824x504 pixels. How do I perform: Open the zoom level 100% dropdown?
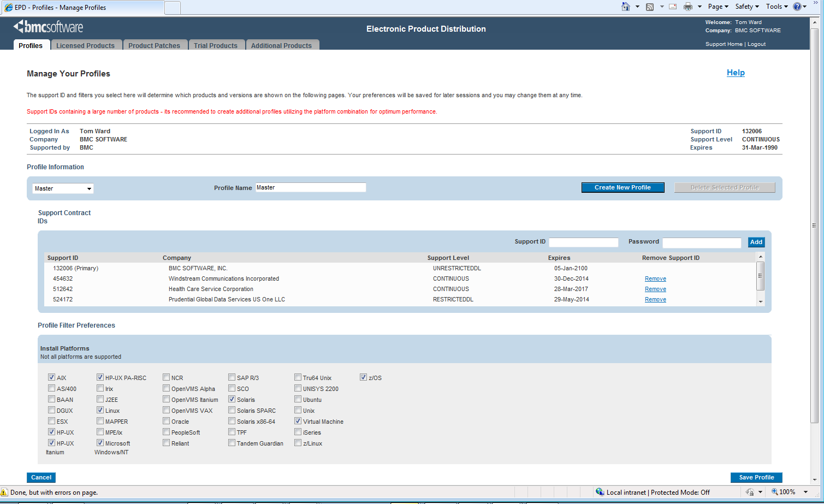coord(805,492)
